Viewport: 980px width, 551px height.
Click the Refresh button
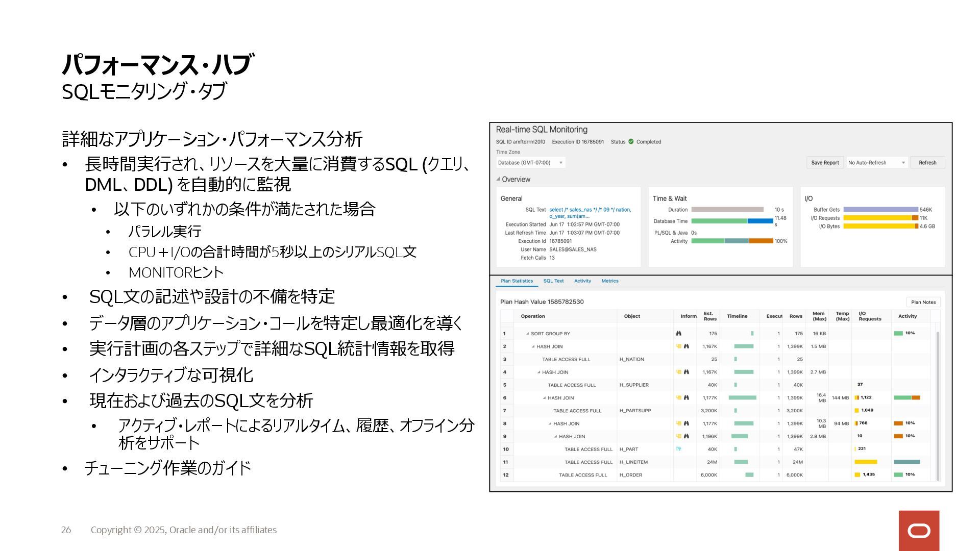click(x=927, y=163)
